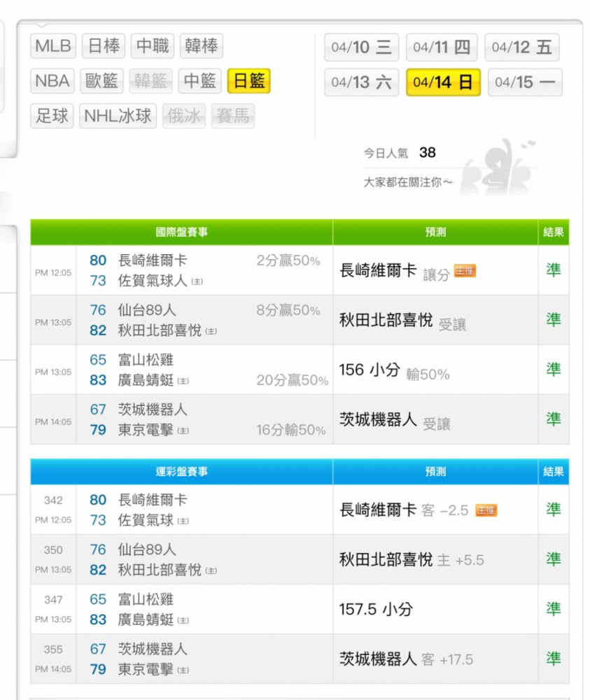The image size is (590, 700).
Task: Select the 茨城機器人 受讓 prediction
Action: click(395, 420)
